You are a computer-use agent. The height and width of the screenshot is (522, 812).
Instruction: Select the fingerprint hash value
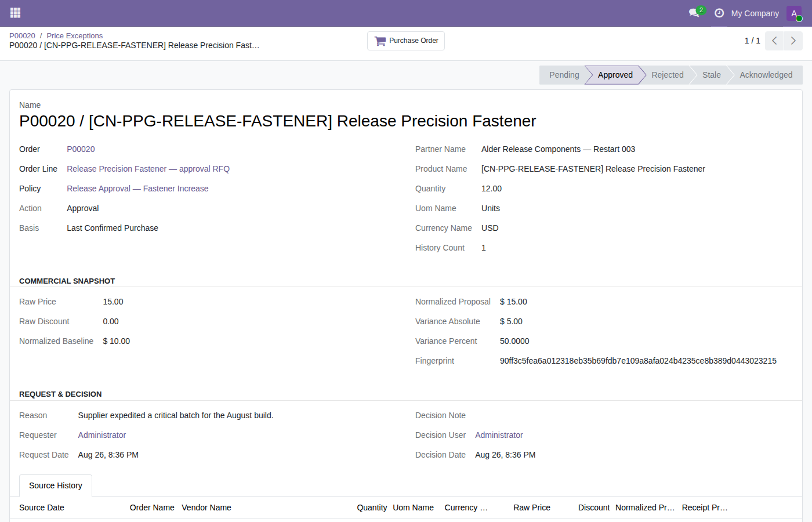(x=638, y=361)
